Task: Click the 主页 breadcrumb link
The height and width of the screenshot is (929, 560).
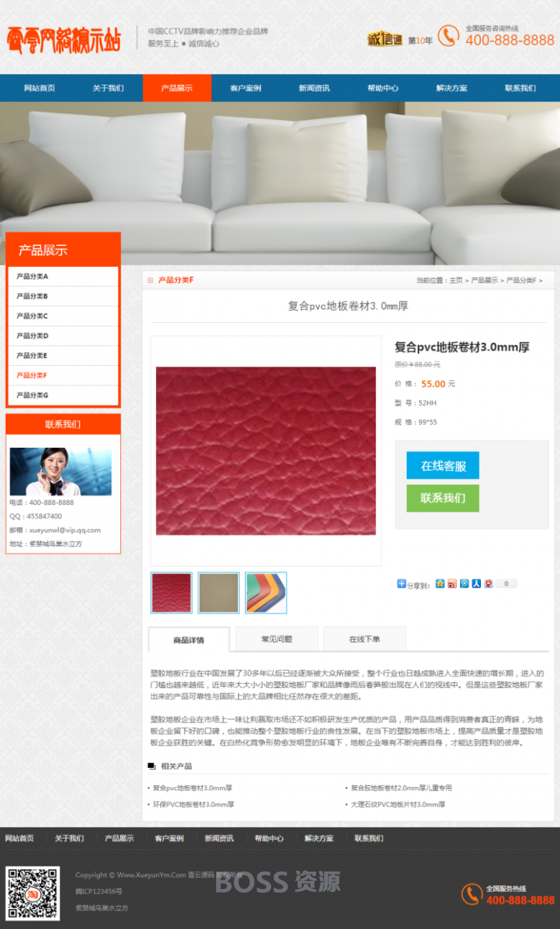Action: (456, 280)
